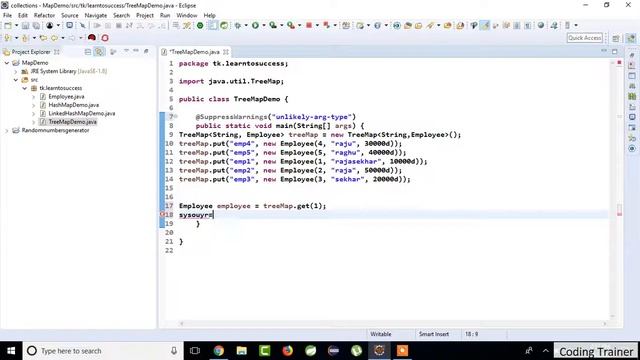Screen dimensions: 640x360
Task: Click the Task View taskbar icon
Action: tap(195, 351)
